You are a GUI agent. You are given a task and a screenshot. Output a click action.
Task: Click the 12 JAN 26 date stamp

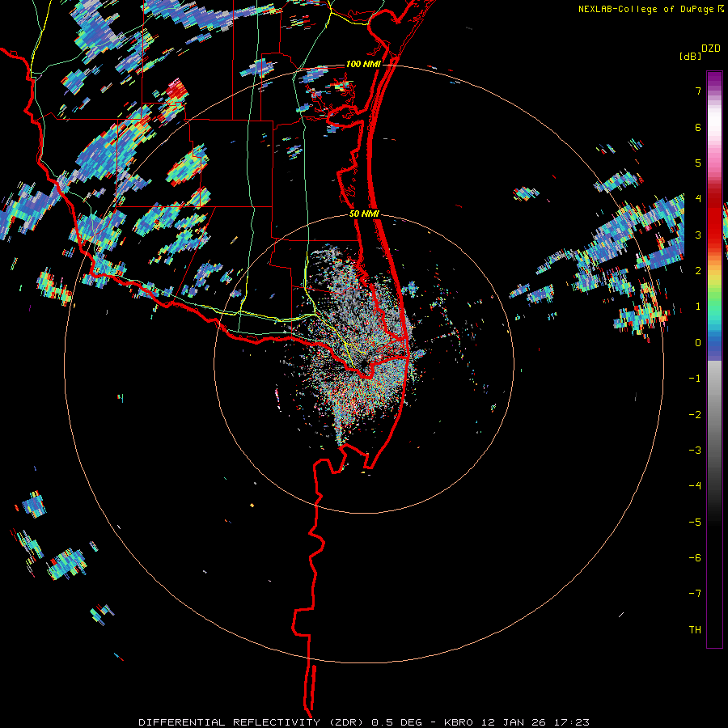click(512, 722)
